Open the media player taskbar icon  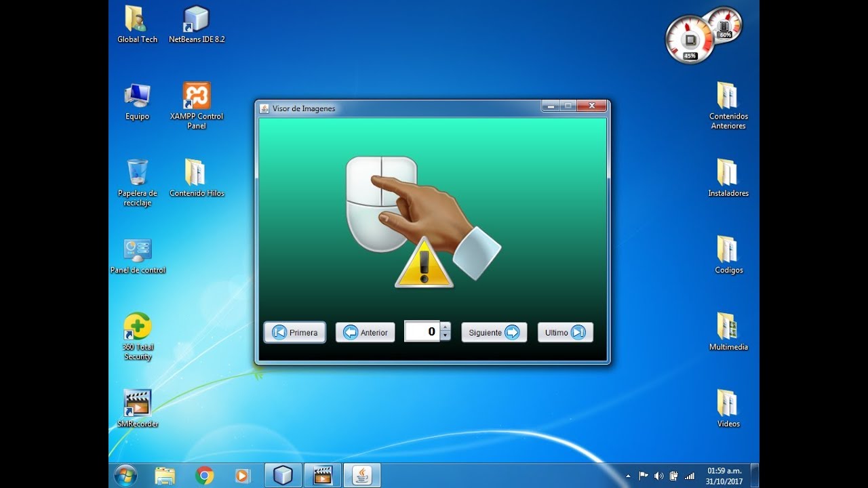point(242,476)
